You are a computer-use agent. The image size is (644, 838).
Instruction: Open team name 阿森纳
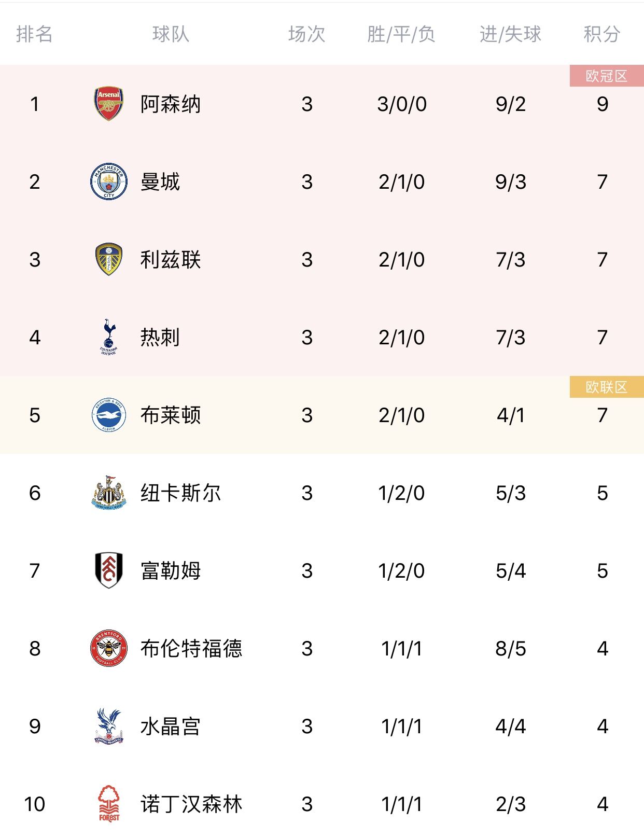pyautogui.click(x=171, y=104)
